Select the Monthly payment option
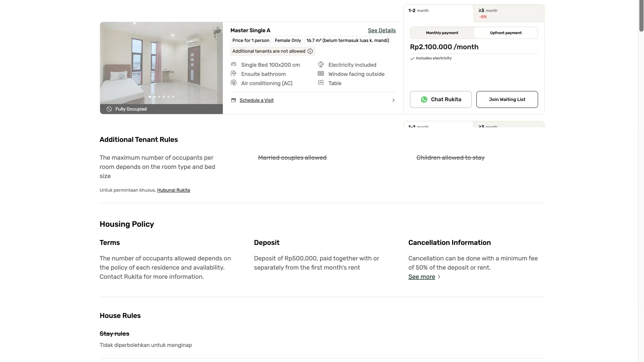 click(x=442, y=33)
